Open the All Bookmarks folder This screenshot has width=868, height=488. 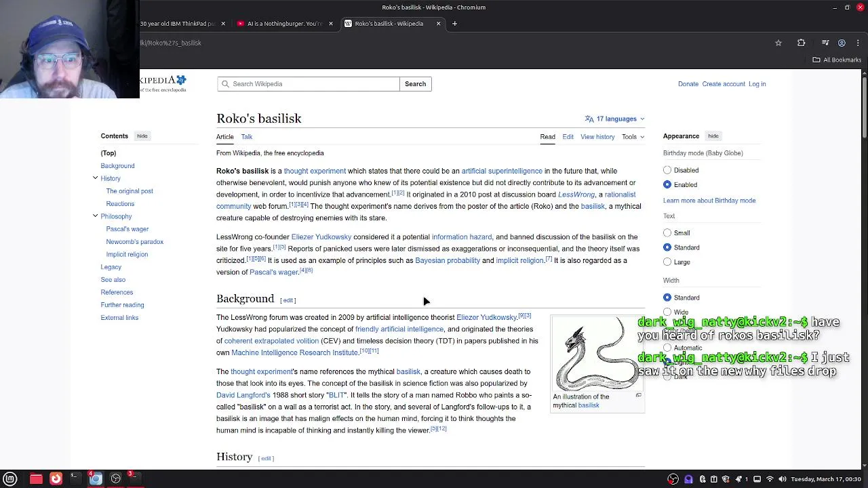(837, 60)
